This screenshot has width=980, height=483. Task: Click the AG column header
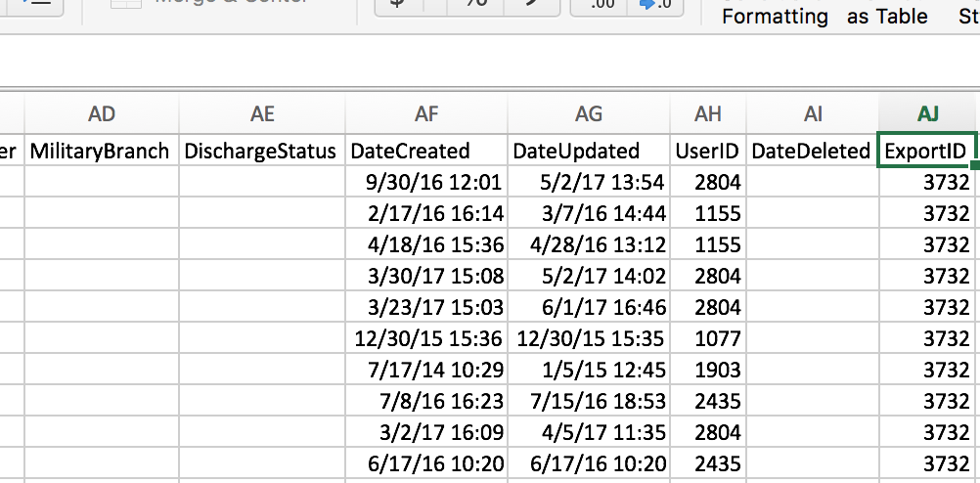[589, 114]
